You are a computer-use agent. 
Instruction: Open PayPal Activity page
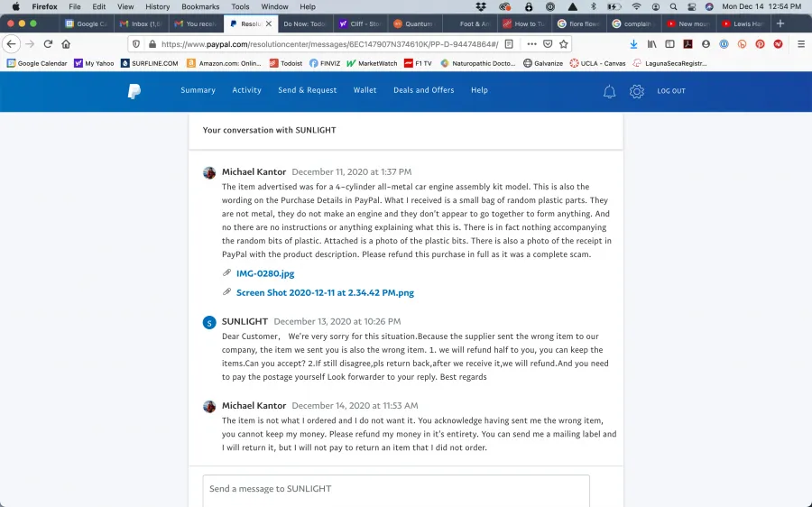(x=246, y=90)
